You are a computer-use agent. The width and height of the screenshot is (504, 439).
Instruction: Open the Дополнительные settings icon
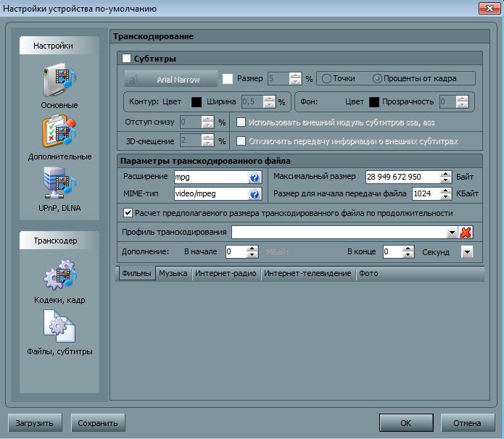(59, 132)
